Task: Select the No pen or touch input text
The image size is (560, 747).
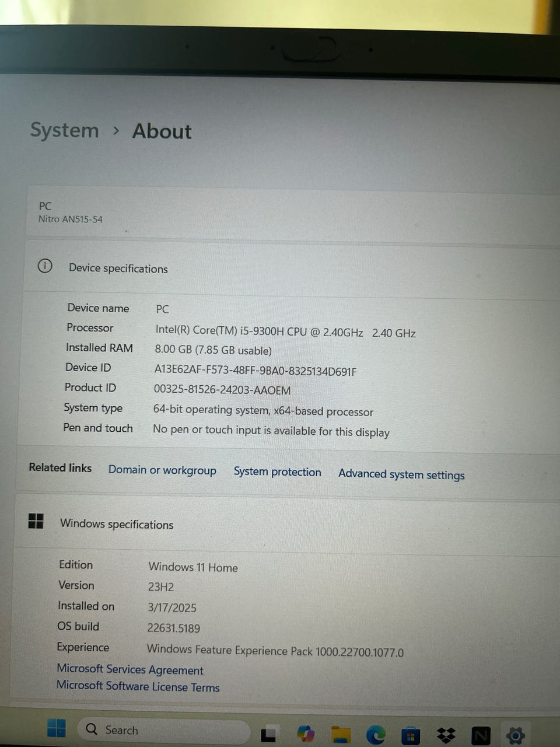Action: point(271,431)
